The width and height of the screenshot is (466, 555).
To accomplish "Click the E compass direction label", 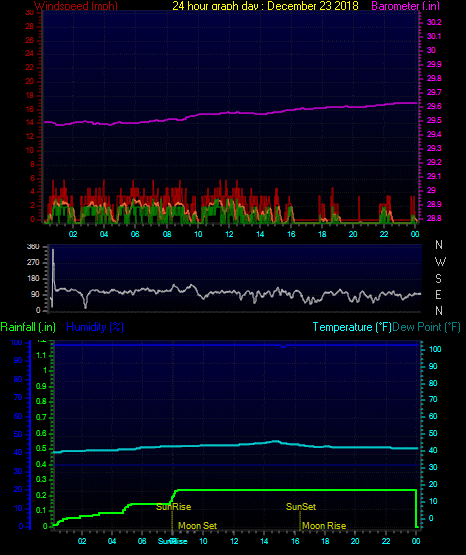I will (438, 294).
